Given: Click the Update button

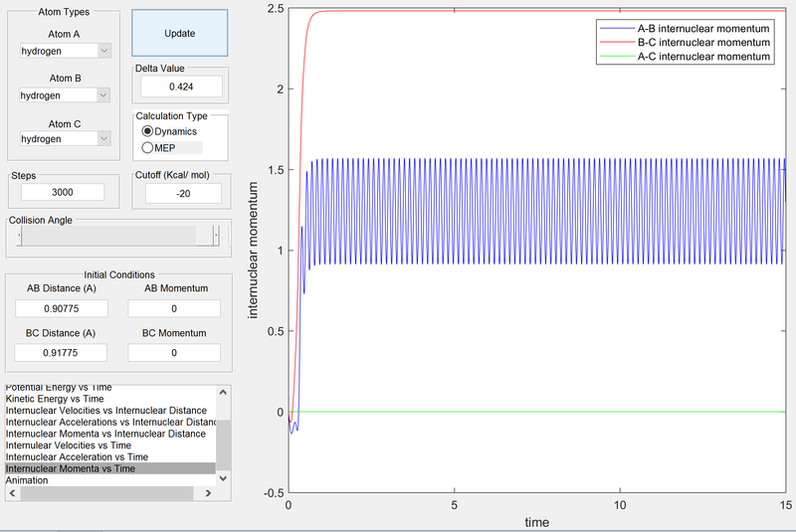Looking at the screenshot, I should 180,33.
